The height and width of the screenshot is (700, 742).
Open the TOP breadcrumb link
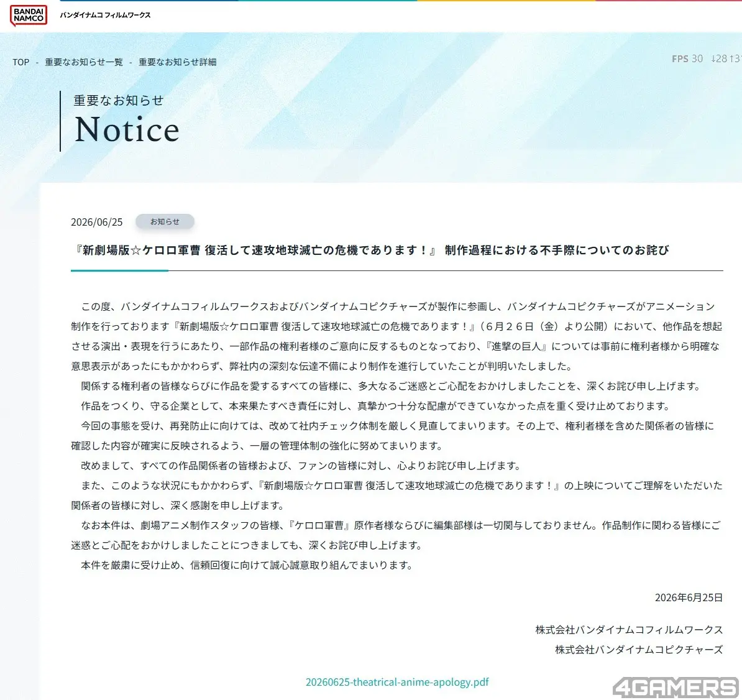click(x=21, y=62)
